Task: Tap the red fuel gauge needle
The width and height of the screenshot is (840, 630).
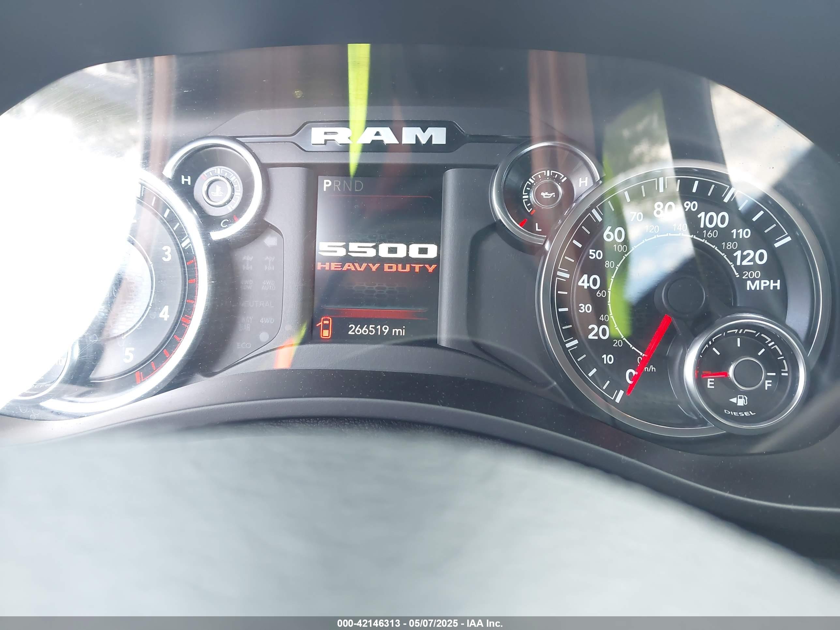Action: 715,375
